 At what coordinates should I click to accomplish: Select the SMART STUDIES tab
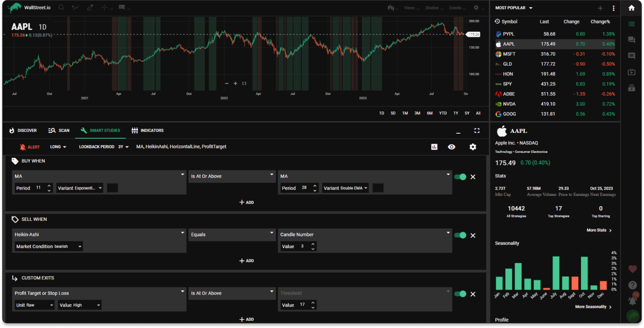(100, 130)
